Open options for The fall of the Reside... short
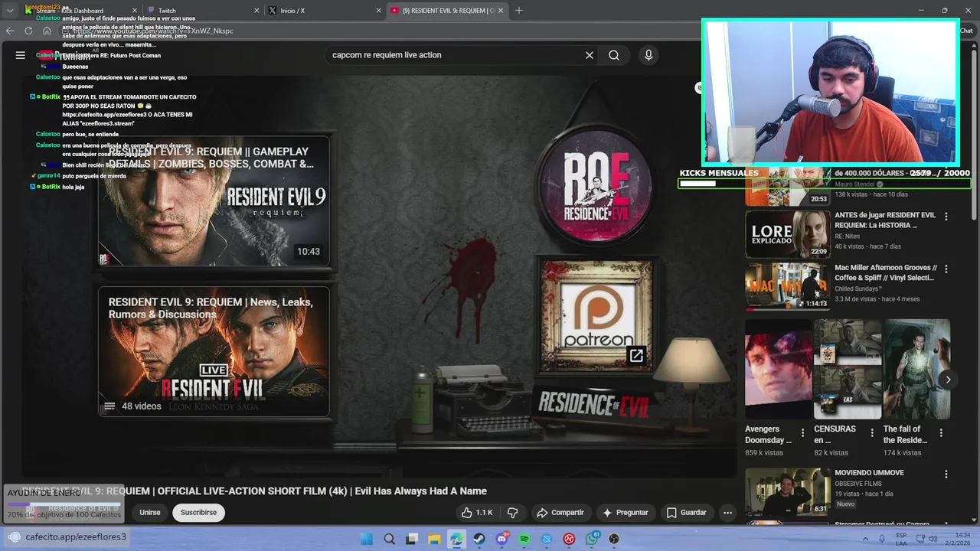Screen dimensions: 980x551 click(x=941, y=433)
